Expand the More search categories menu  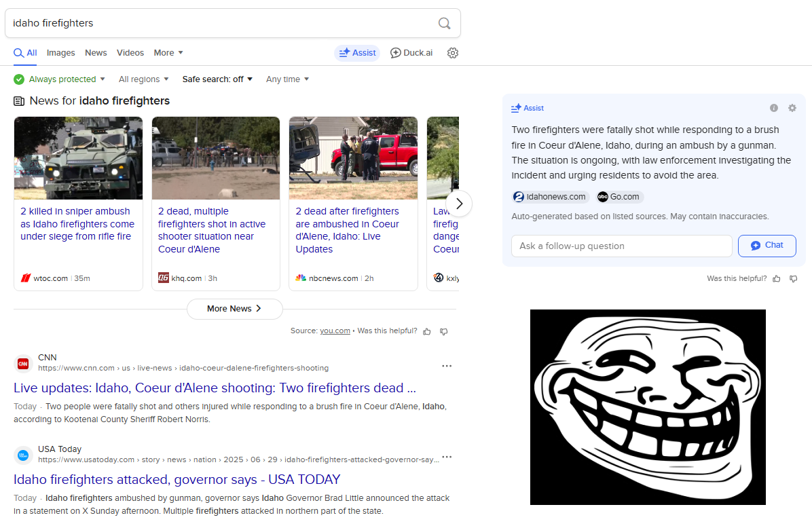168,53
